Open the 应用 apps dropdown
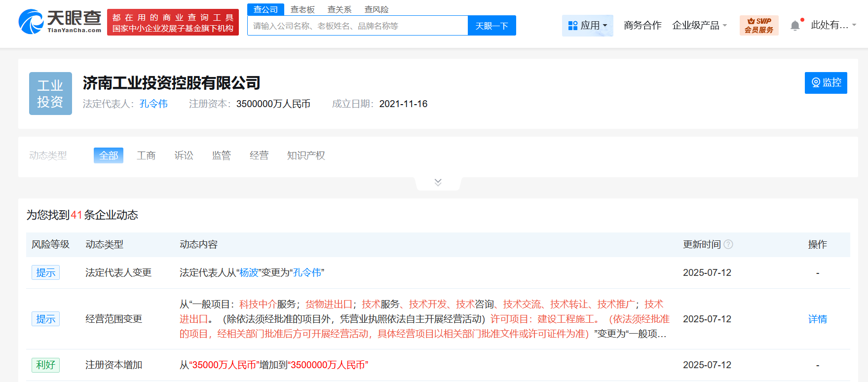868x382 pixels. (x=588, y=25)
